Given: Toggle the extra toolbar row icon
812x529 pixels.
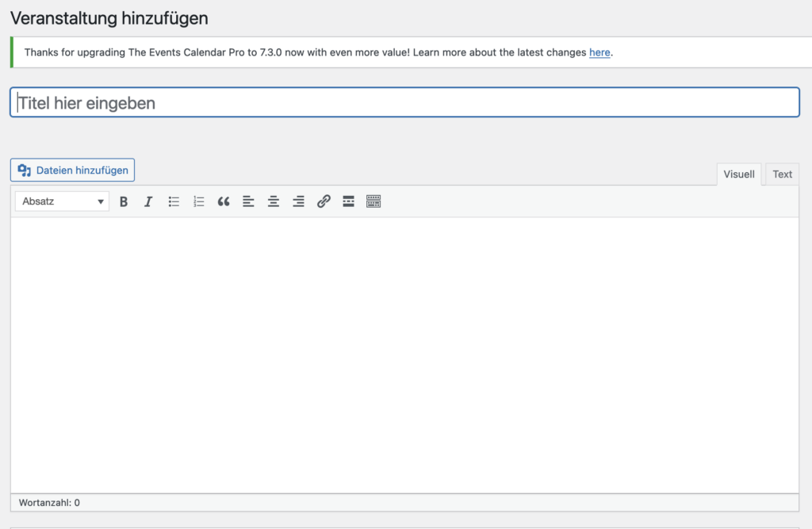Looking at the screenshot, I should 373,201.
